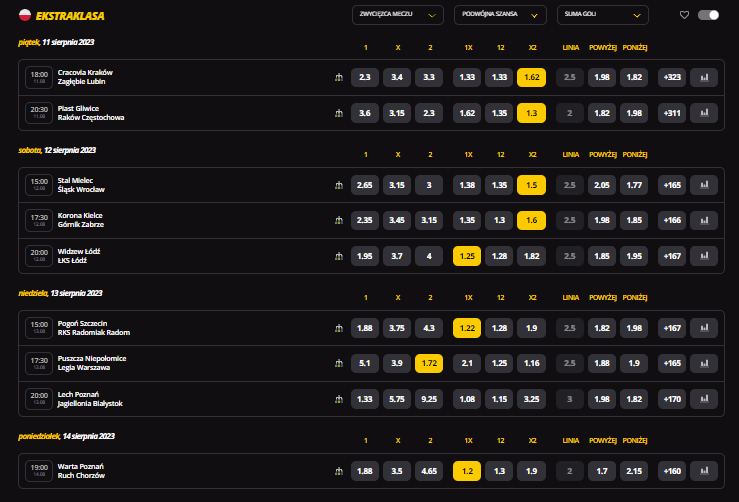Viewport: 739px width, 502px height.
Task: Open statistics icon for Widzew Łódź match
Action: [x=704, y=256]
